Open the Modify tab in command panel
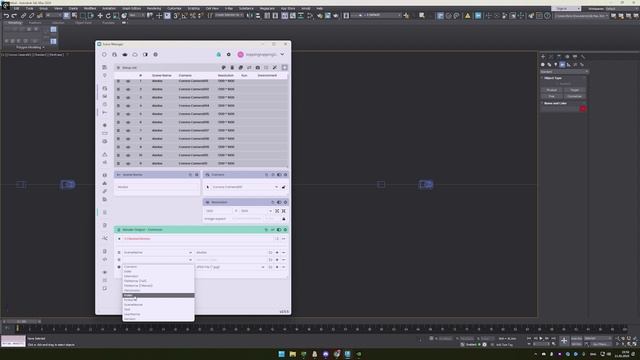Screen dimensions: 640x360 point(551,57)
